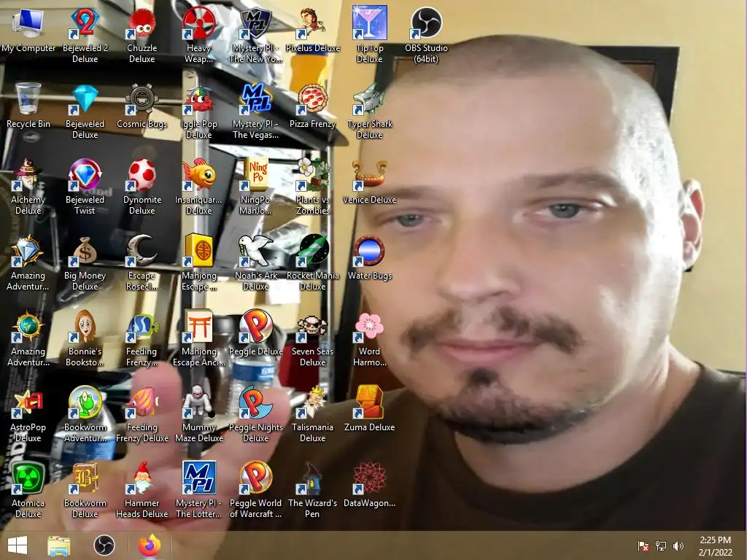Select the Water Bugs shortcut

point(369,258)
